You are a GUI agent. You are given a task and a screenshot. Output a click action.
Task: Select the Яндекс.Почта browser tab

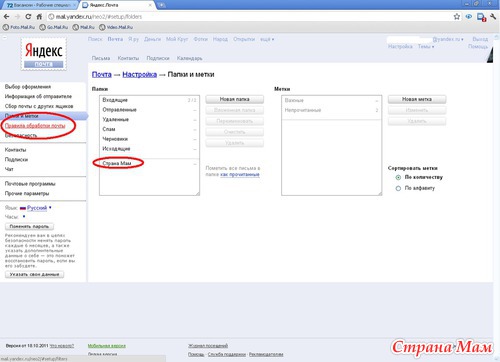click(x=117, y=5)
